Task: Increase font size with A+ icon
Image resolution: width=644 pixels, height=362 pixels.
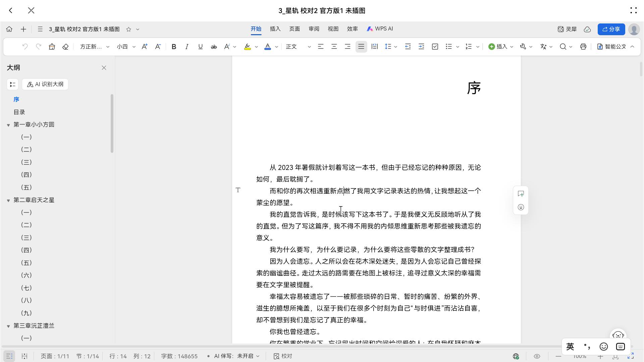Action: click(x=145, y=47)
